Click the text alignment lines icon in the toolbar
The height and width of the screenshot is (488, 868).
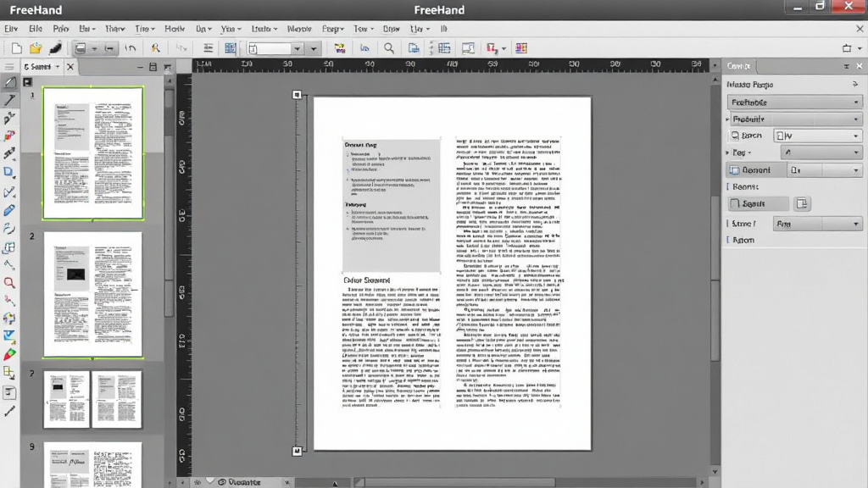click(209, 48)
